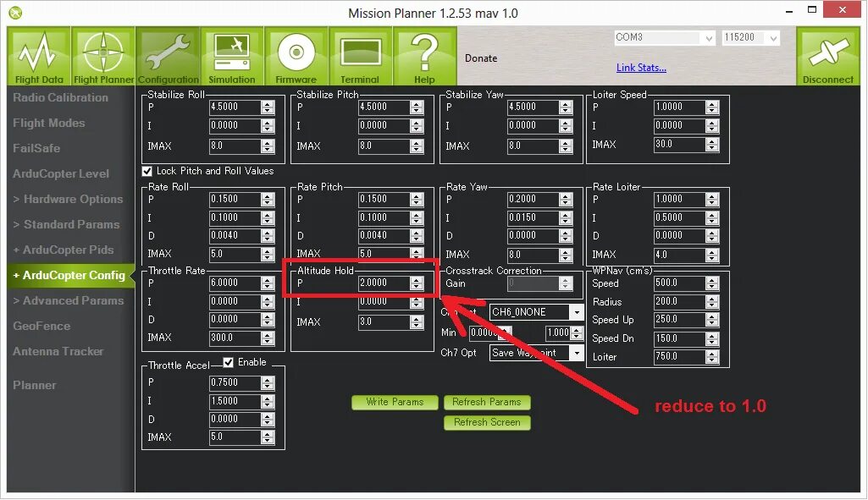Click the WPNav Speed Up value field
Viewport: 868px width, 500px height.
(680, 320)
